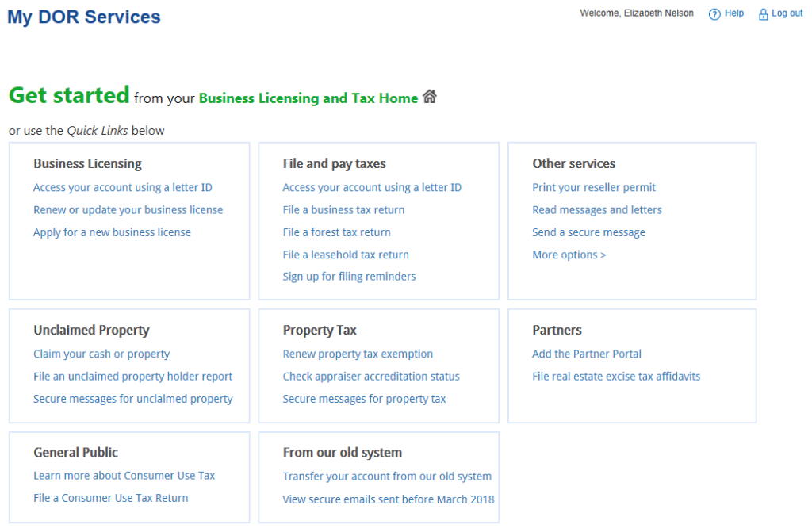The height and width of the screenshot is (532, 812).
Task: File a leasehold tax return
Action: (346, 254)
